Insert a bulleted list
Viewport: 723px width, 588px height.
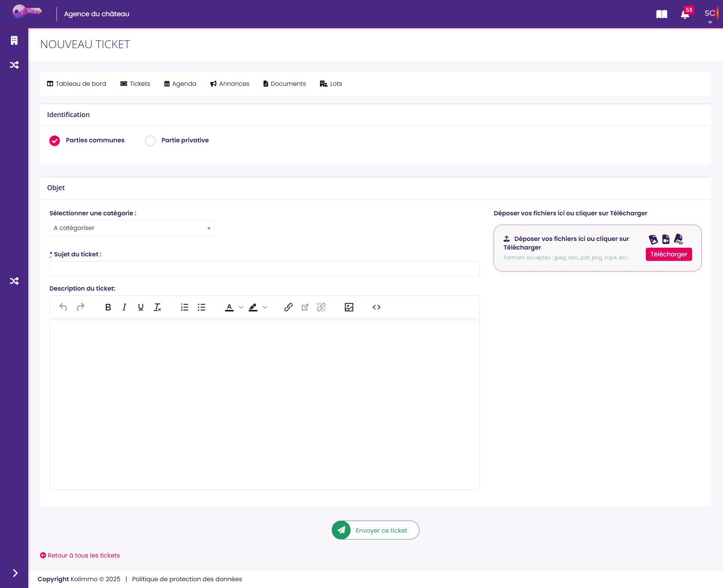201,307
